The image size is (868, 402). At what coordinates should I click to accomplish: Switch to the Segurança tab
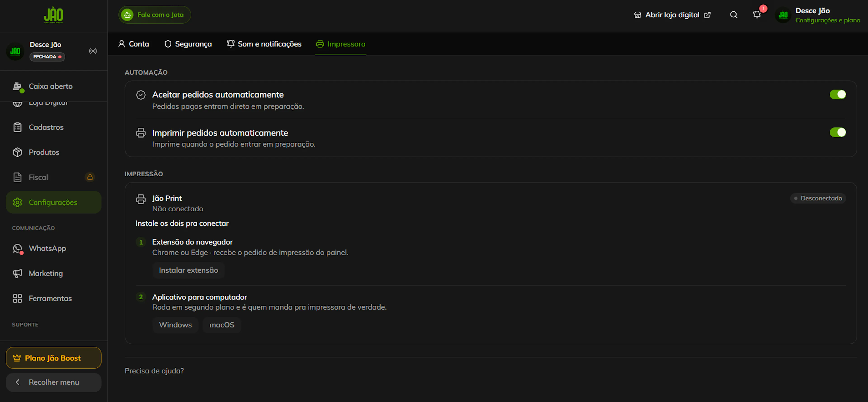(188, 44)
